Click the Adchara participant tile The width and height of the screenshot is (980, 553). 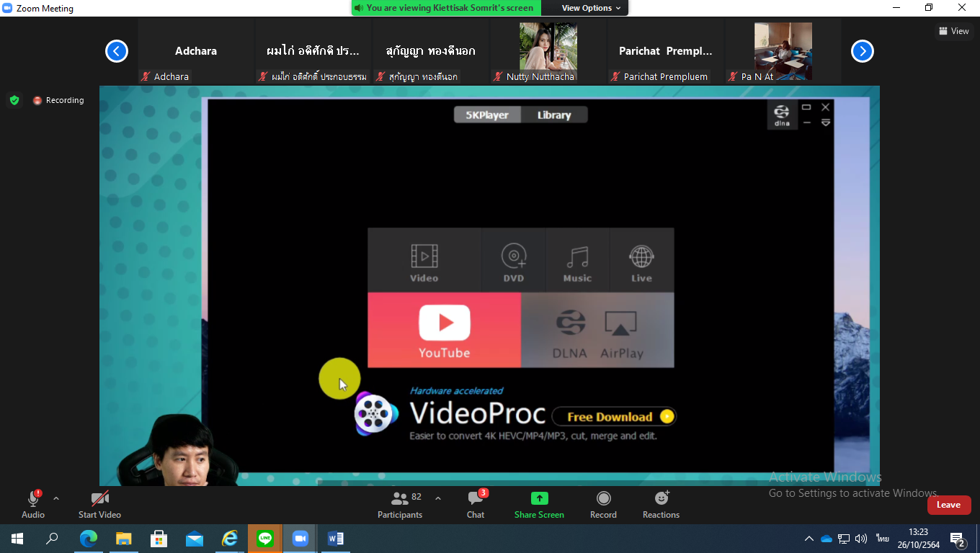click(196, 52)
